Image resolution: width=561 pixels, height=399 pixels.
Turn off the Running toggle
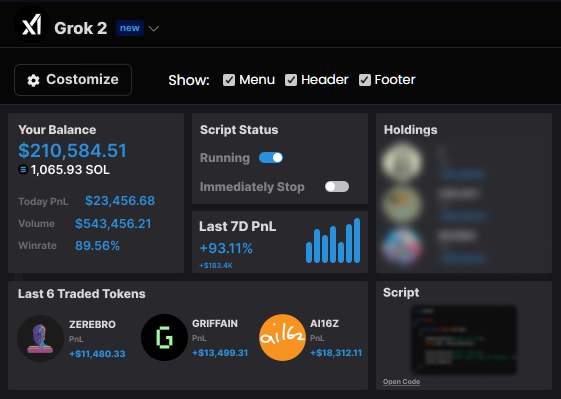tap(271, 157)
